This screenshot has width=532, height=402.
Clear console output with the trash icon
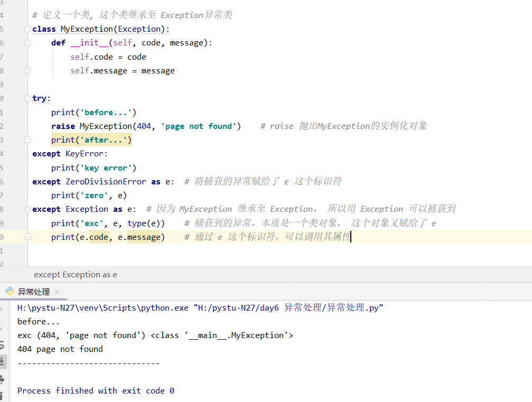point(2,395)
